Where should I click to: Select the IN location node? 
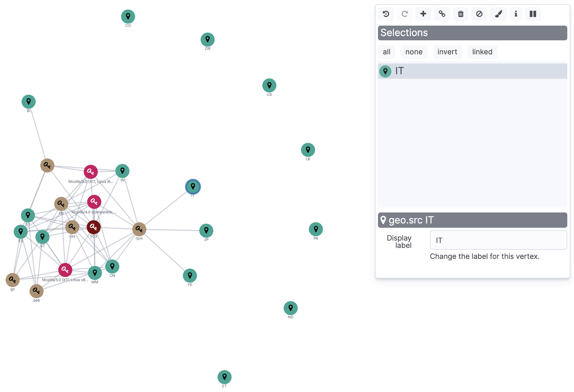coord(122,171)
